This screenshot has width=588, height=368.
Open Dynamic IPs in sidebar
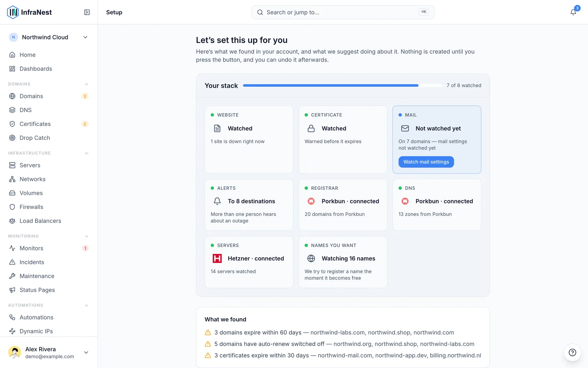(49, 331)
